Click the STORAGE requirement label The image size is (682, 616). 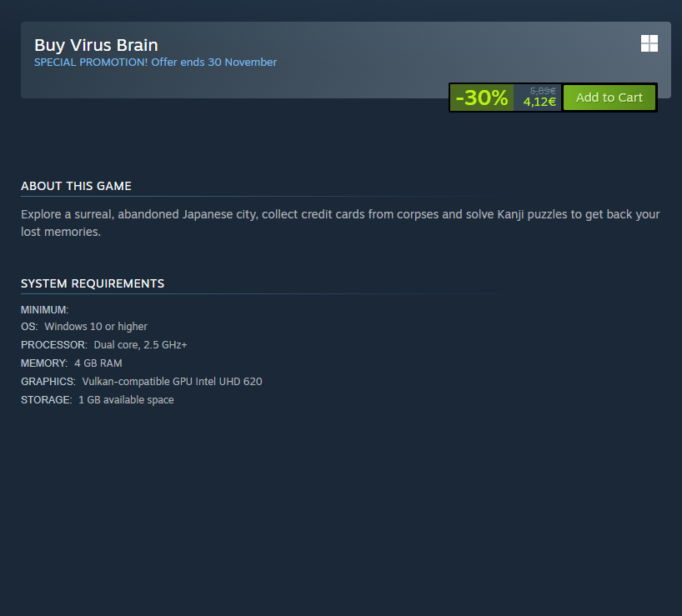tap(47, 399)
